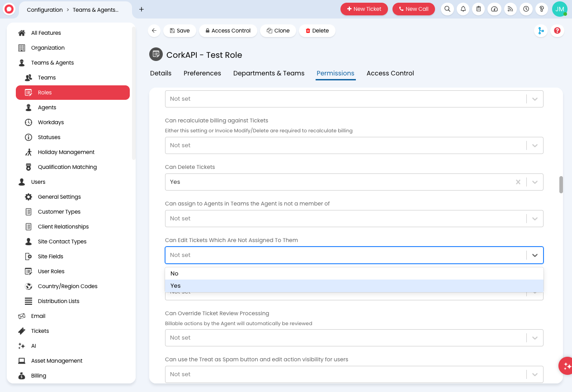Open the Can Delete Tickets dropdown
Screen dimensions: 572x392
click(x=354, y=182)
